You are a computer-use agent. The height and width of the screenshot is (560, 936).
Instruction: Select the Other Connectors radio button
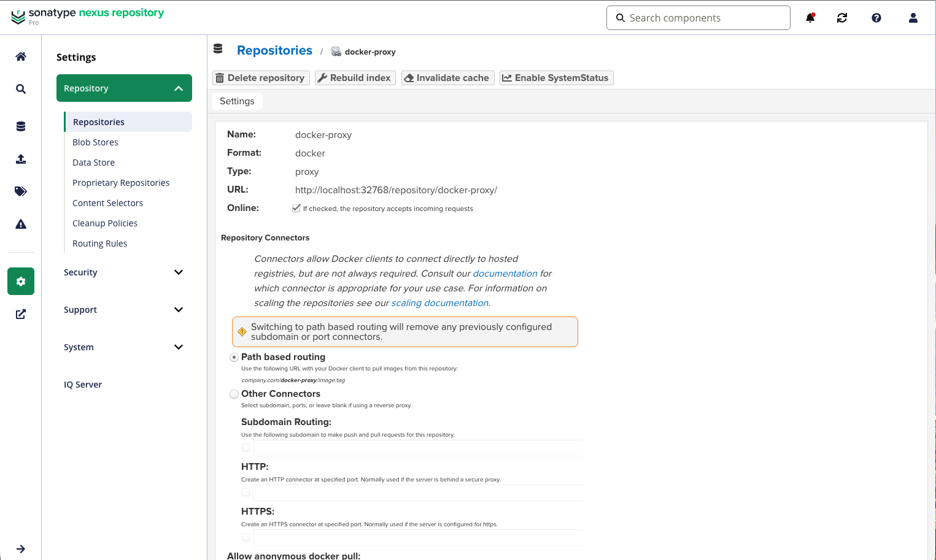coord(234,394)
